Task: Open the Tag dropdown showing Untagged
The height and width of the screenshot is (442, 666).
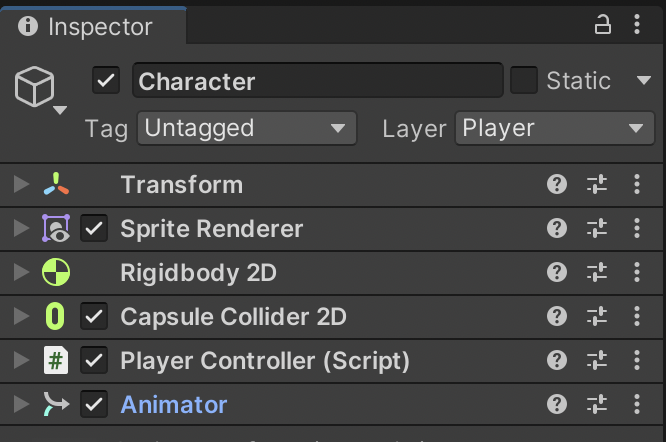Action: point(246,128)
